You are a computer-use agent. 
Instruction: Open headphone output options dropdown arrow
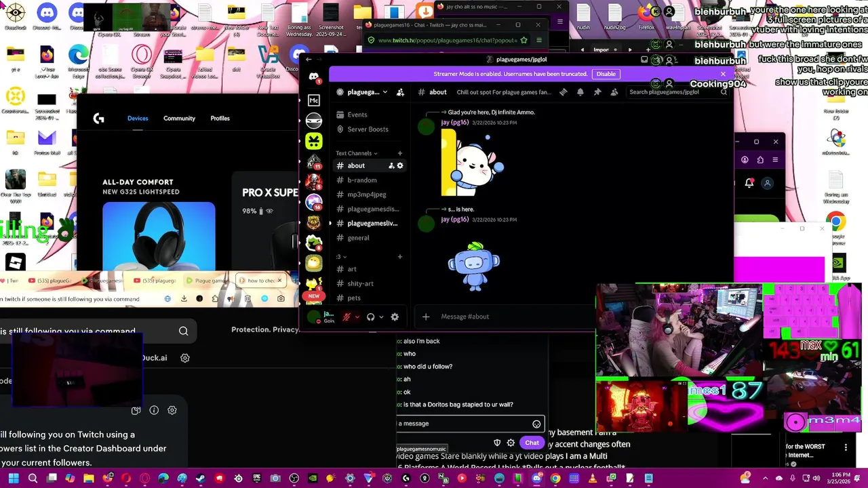381,317
